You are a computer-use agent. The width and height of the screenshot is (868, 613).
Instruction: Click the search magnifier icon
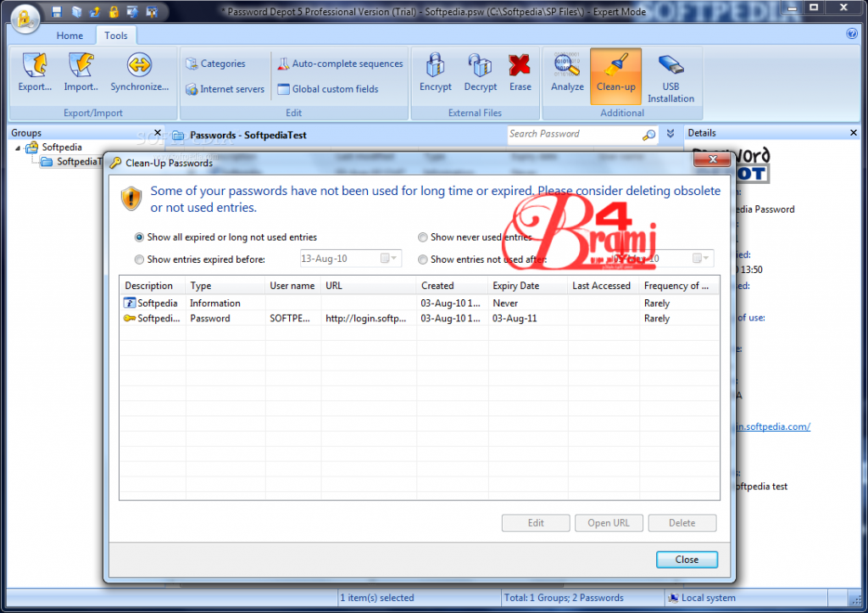tap(648, 135)
